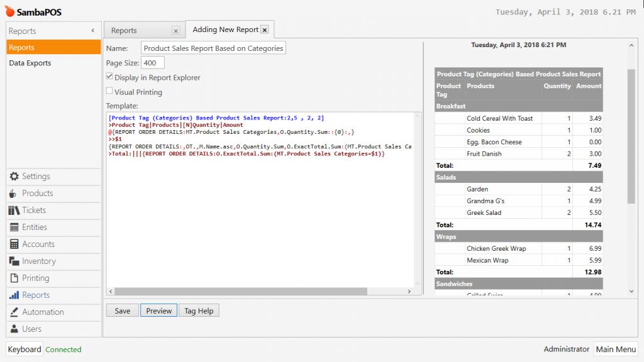
Task: Click the Printing page icon
Action: click(14, 278)
